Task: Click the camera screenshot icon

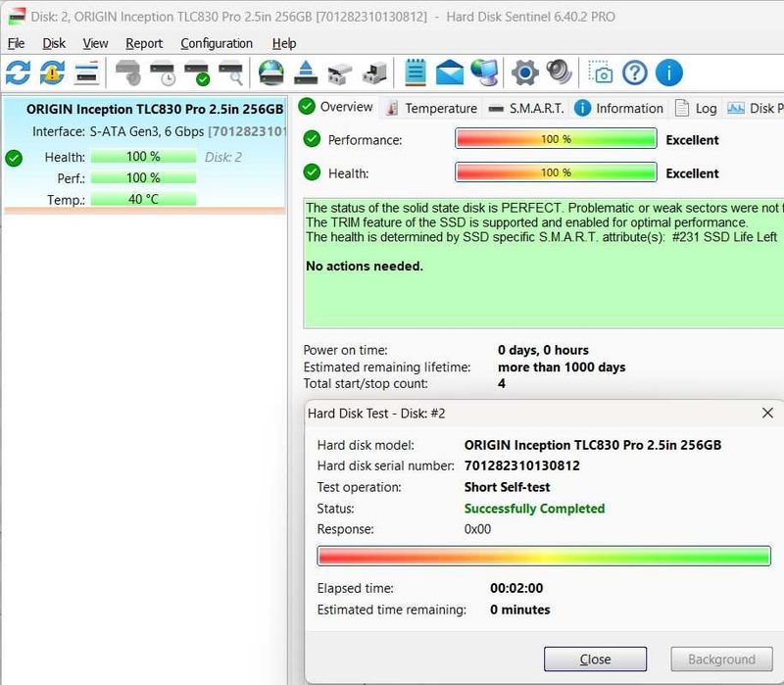Action: 600,72
